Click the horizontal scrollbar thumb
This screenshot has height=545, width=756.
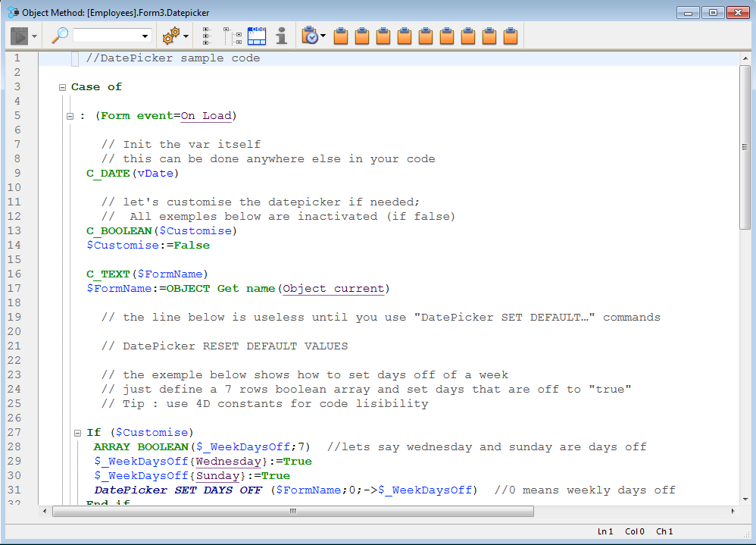[x=292, y=512]
